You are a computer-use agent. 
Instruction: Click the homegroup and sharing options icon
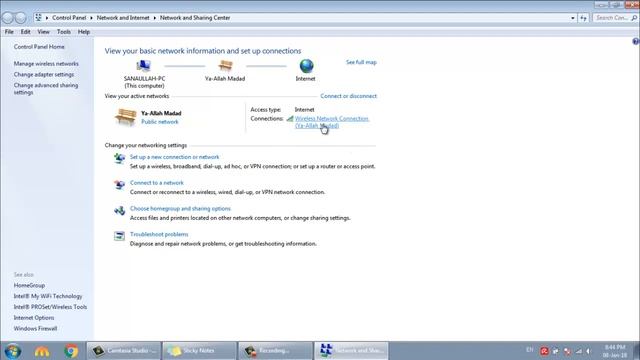[x=119, y=210]
